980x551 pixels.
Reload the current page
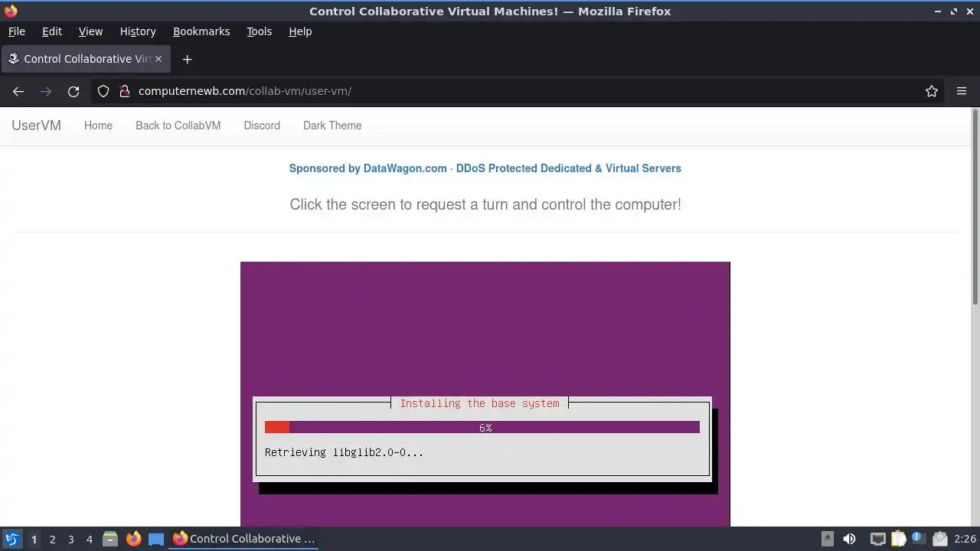click(73, 91)
